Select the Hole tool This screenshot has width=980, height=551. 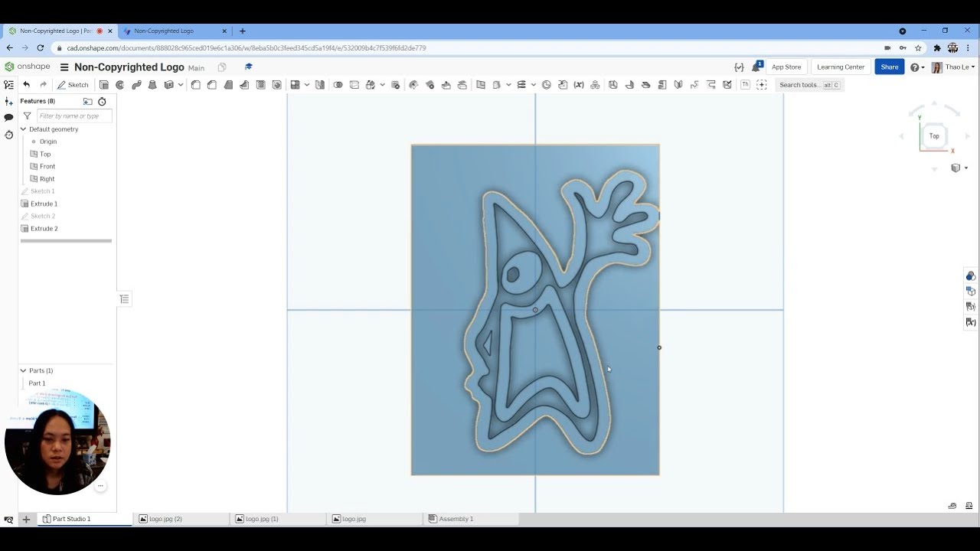277,85
